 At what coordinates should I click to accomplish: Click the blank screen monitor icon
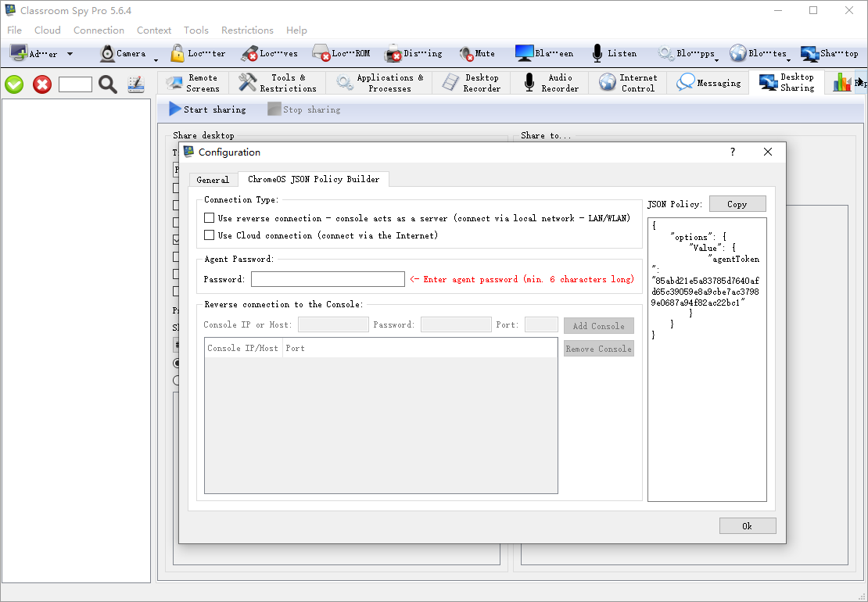(524, 53)
